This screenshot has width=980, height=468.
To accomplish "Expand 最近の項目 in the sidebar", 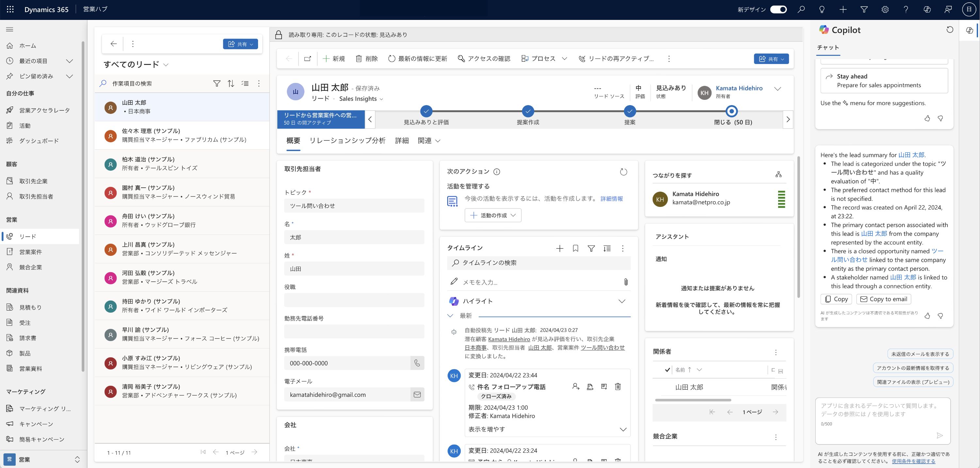I will (69, 61).
